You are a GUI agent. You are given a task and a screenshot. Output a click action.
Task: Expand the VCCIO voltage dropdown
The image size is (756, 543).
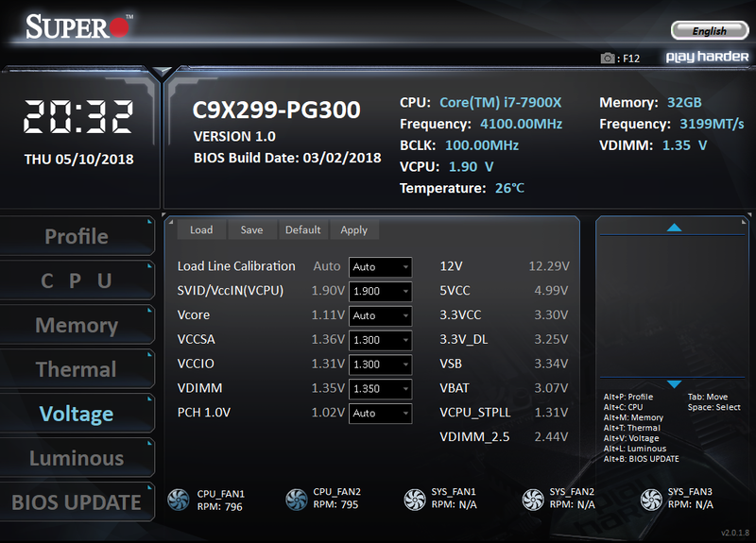pos(381,365)
